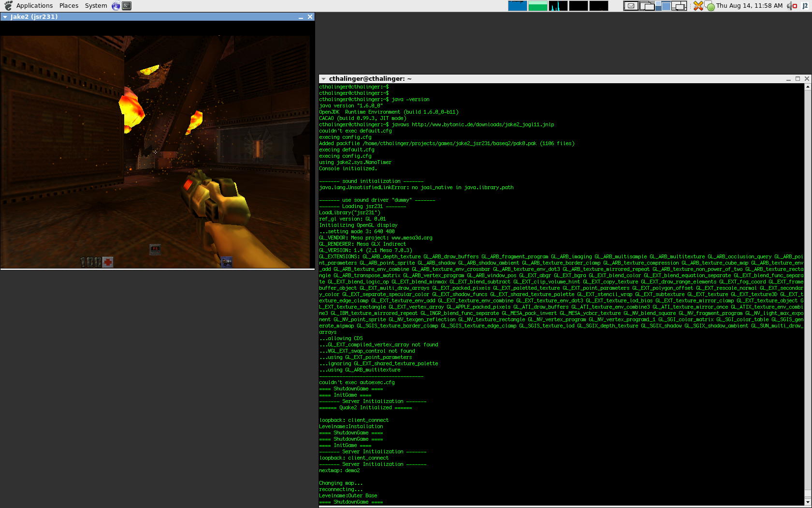Open the Applications menu
Screen dimensions: 812x508
click(x=34, y=6)
